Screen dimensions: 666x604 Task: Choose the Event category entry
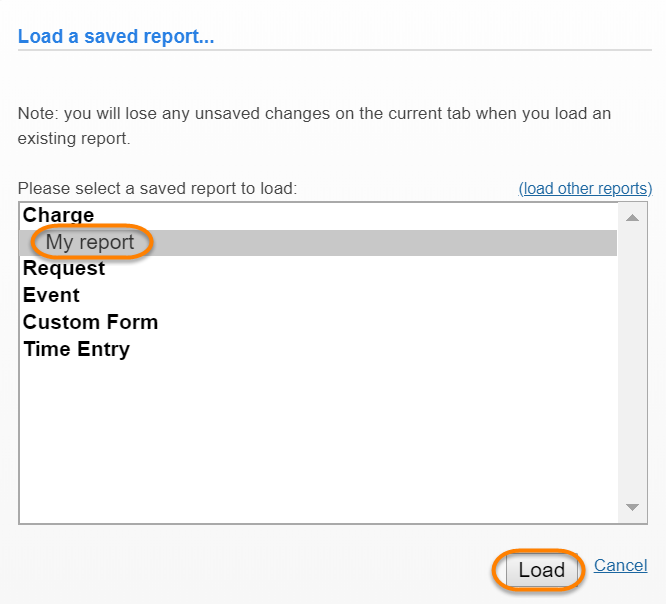pos(52,295)
